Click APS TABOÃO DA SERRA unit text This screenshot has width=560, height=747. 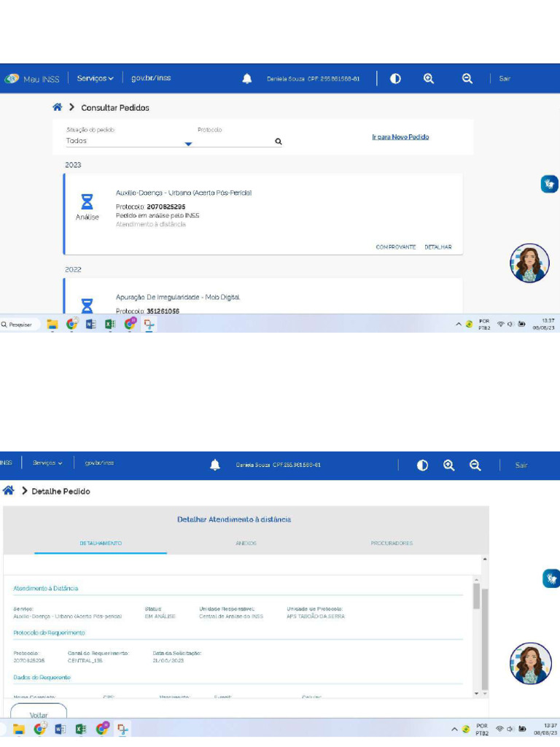[x=316, y=616]
